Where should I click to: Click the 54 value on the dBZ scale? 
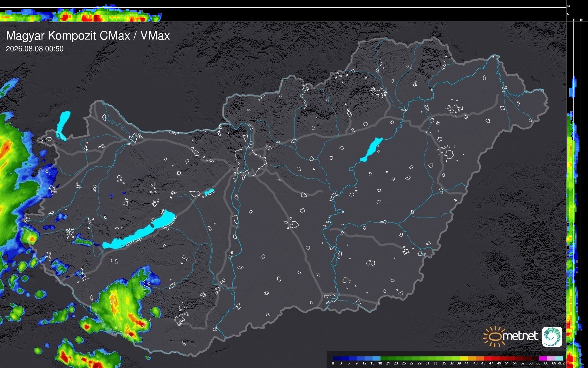[x=515, y=363]
